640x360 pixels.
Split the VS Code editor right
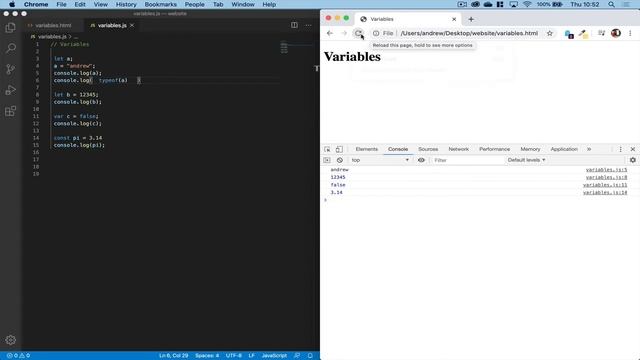(x=294, y=25)
